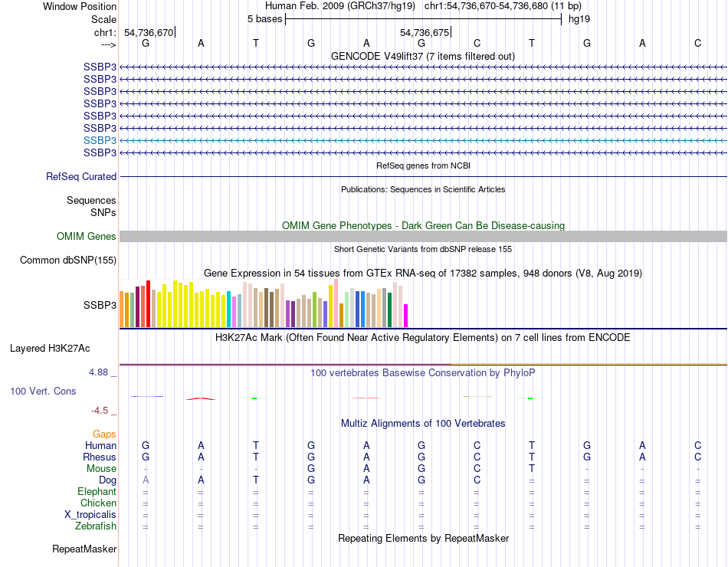
Task: Click the 100 Vert. Cons label
Action: [43, 391]
